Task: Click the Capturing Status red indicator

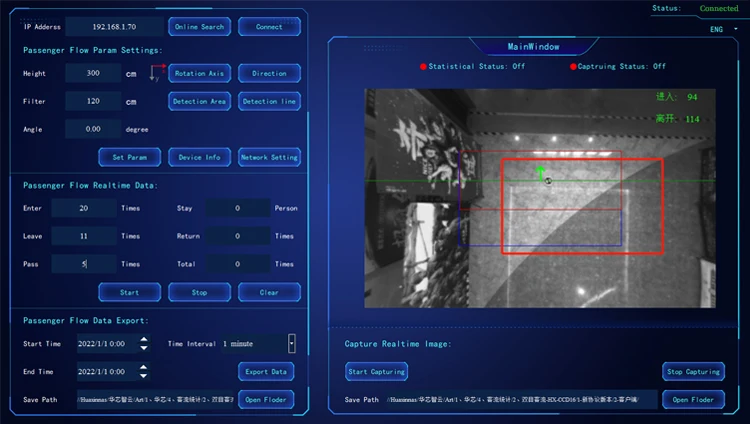Action: (573, 67)
